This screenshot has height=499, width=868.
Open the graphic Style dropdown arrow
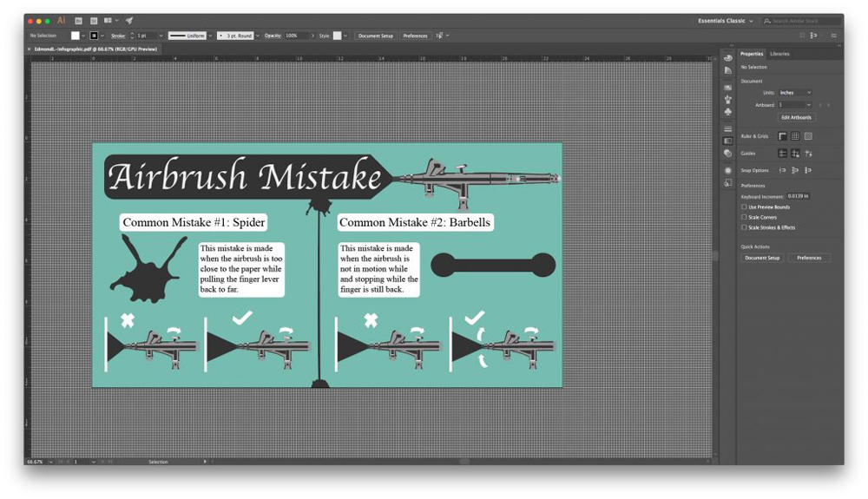(x=345, y=36)
